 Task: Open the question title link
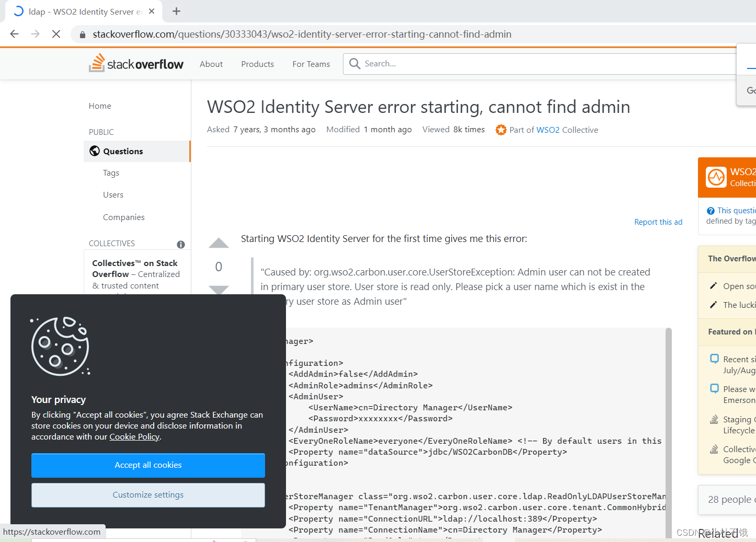click(x=419, y=107)
